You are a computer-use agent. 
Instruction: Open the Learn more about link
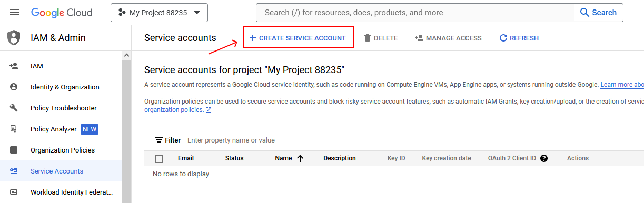pyautogui.click(x=622, y=85)
